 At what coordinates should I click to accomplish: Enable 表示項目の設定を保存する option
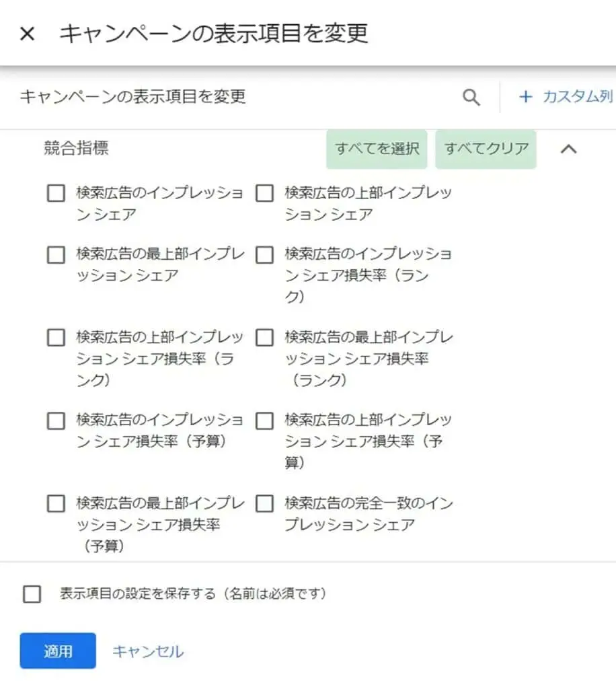[31, 593]
